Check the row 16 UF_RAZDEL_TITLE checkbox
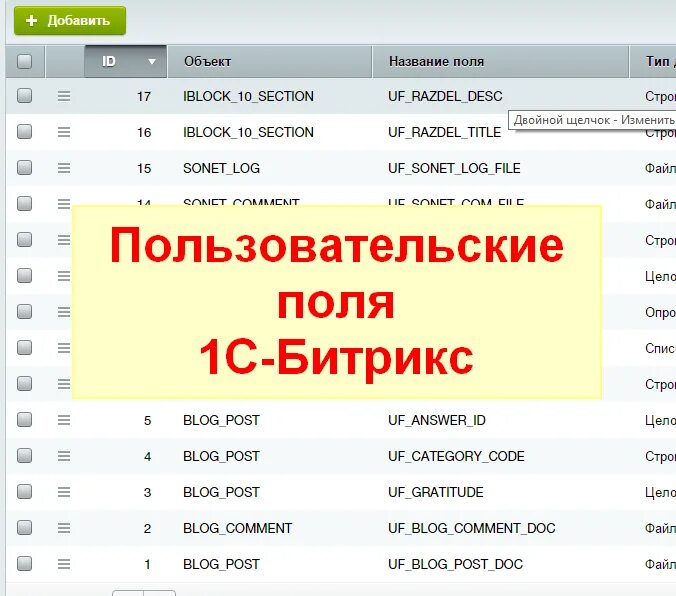676x596 pixels. point(25,132)
